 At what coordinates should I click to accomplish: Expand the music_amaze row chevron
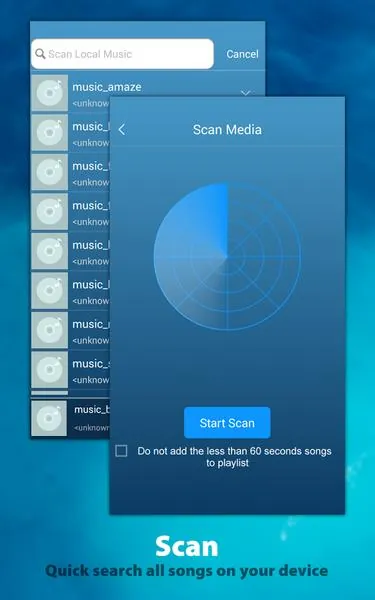245,93
